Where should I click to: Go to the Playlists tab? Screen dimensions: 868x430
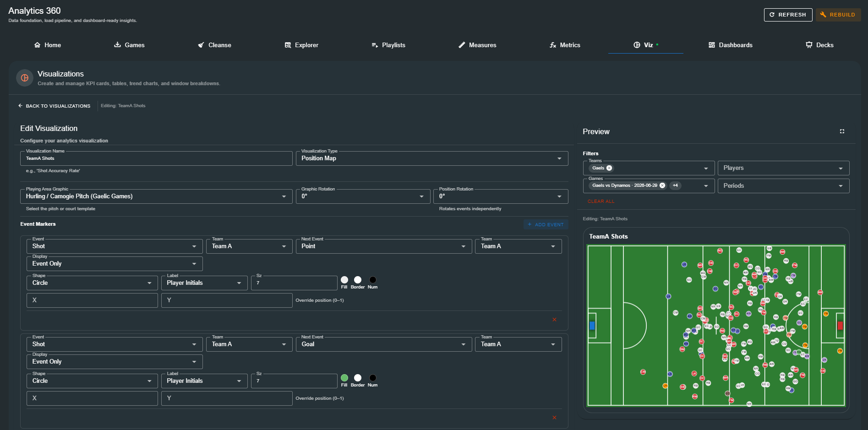coord(388,45)
